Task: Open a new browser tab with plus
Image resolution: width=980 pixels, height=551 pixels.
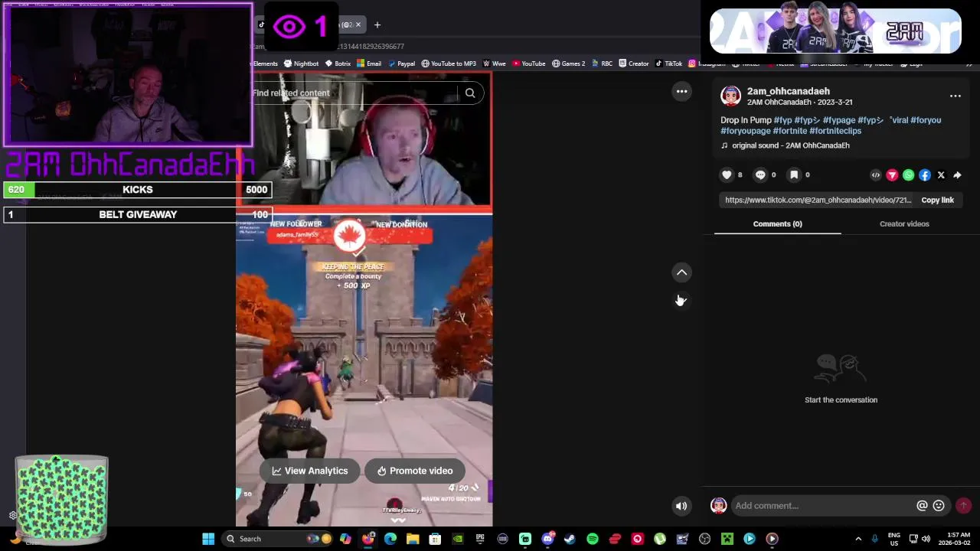Action: click(377, 25)
